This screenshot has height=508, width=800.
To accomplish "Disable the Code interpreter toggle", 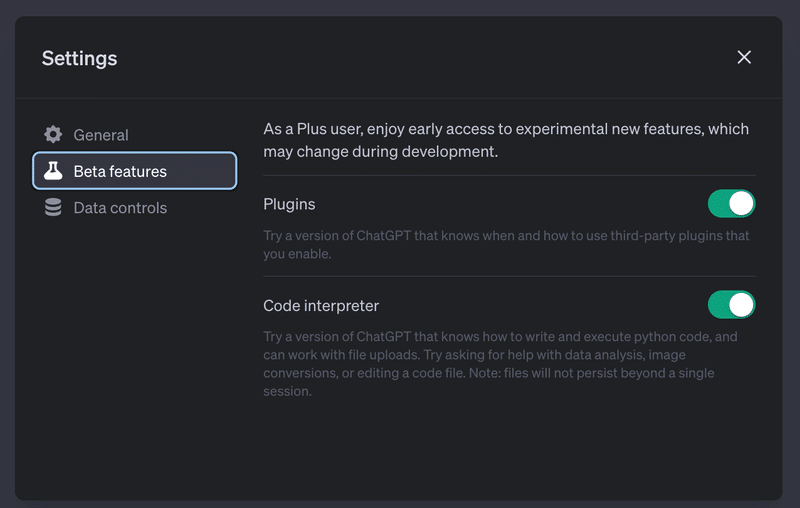I will tap(731, 305).
